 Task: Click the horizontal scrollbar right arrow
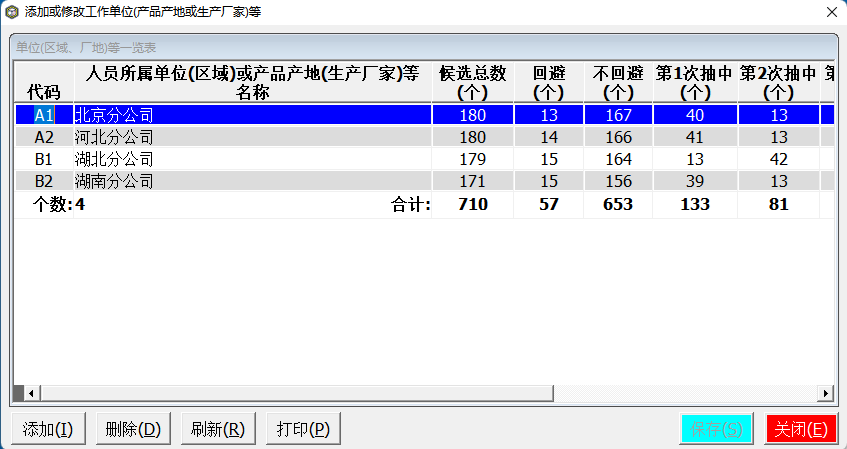(825, 393)
